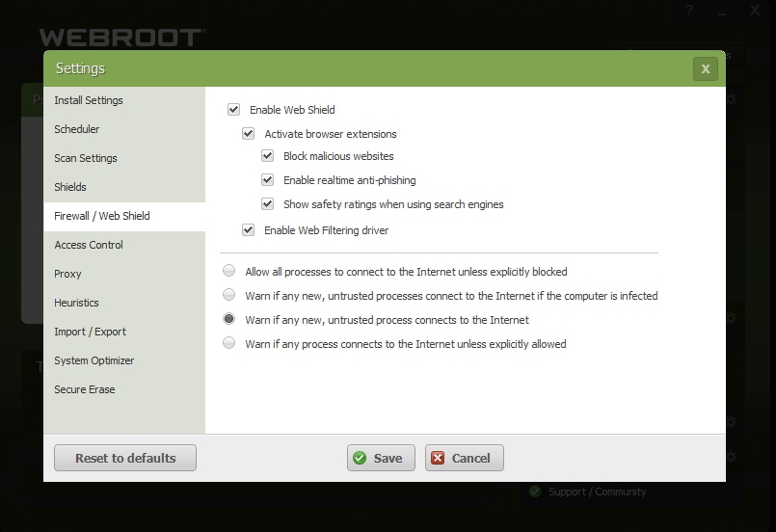Toggle Show safety ratings checkbox

click(267, 204)
